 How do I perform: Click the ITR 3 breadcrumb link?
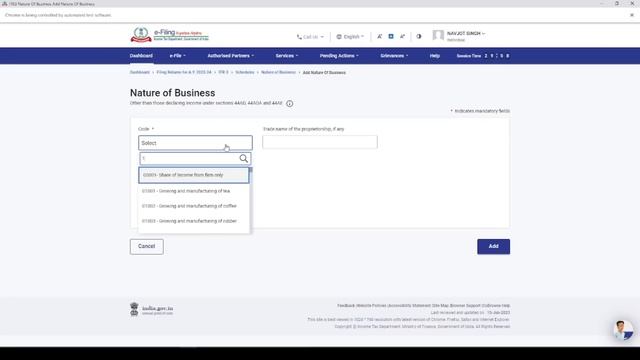(x=223, y=72)
